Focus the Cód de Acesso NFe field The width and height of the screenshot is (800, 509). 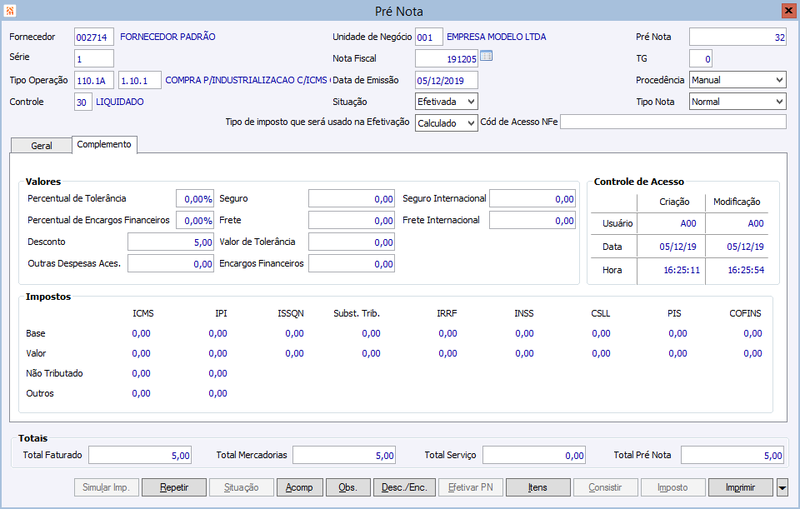click(673, 122)
